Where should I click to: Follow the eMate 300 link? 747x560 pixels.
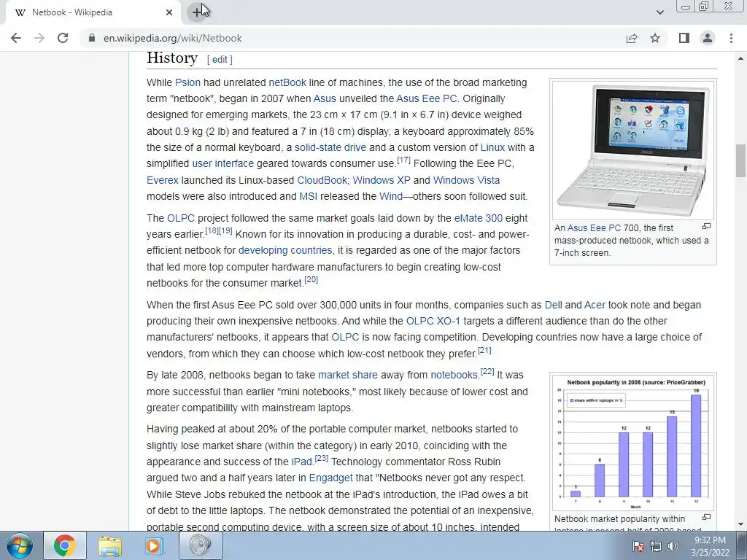tap(479, 218)
